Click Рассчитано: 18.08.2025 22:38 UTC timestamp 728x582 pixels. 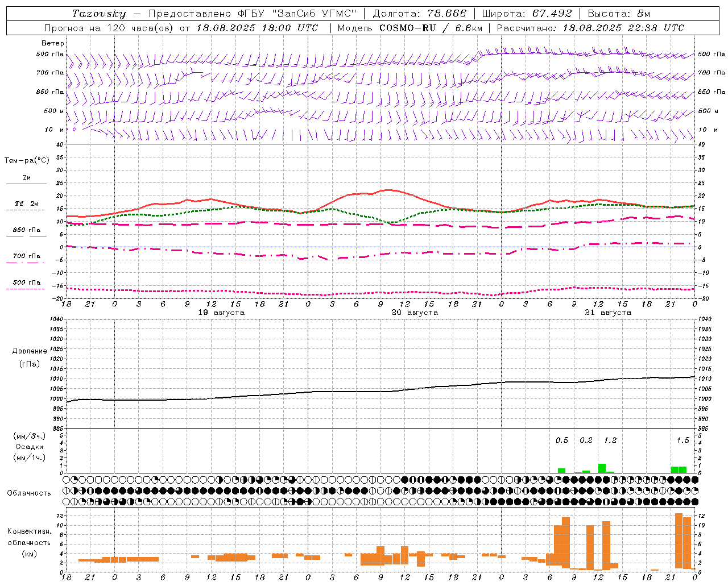[590, 28]
